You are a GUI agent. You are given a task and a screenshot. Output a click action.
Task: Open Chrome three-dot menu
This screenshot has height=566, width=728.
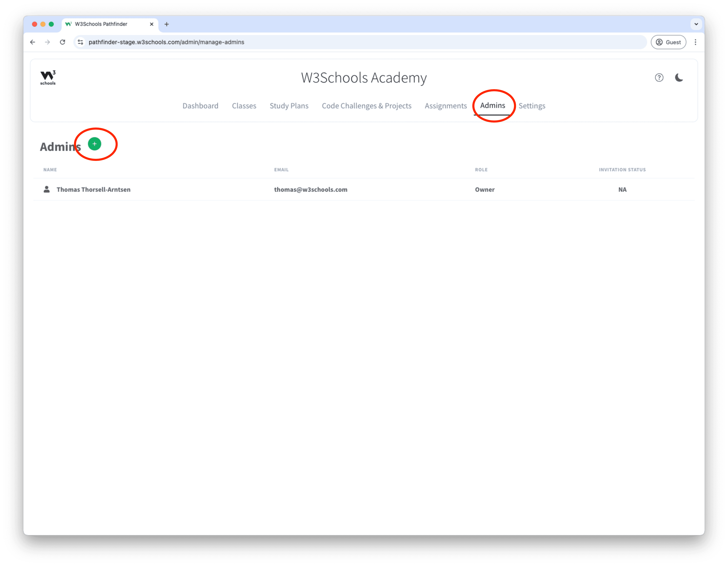[695, 42]
